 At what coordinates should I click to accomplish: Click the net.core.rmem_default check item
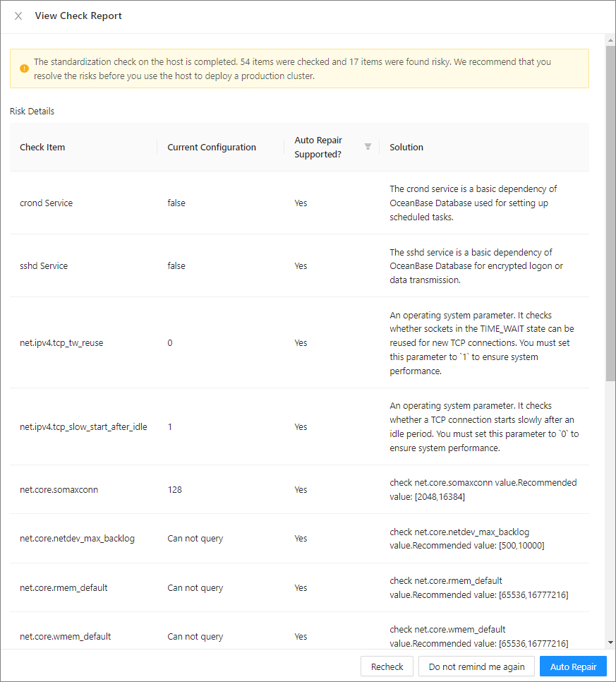64,588
